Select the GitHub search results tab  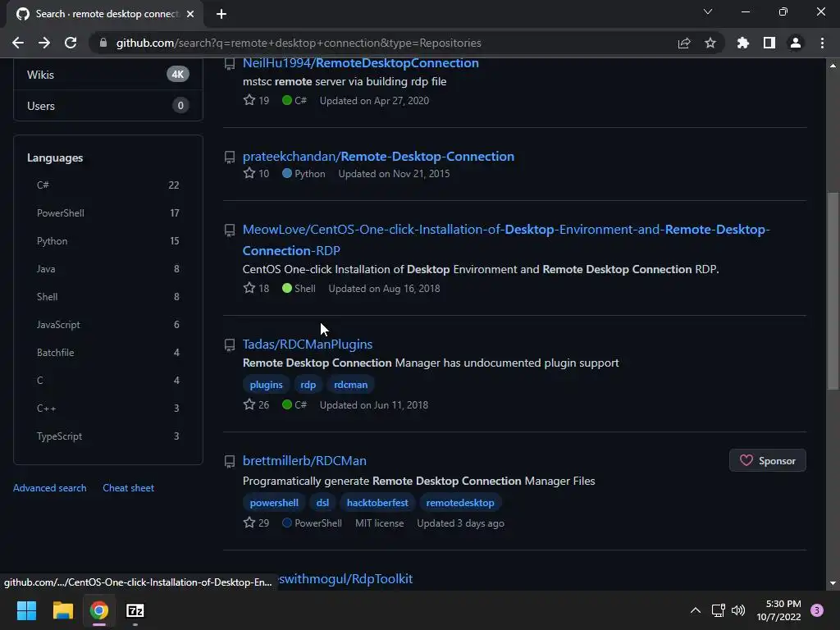[104, 14]
